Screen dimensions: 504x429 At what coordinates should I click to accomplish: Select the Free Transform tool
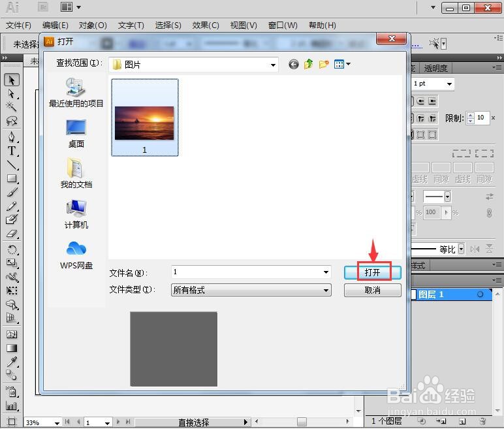point(12,291)
